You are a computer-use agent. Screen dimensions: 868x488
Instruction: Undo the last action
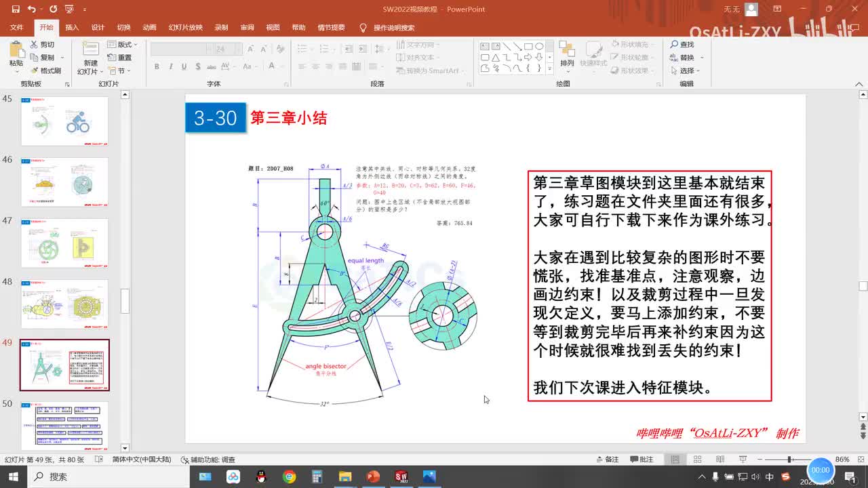pos(31,9)
